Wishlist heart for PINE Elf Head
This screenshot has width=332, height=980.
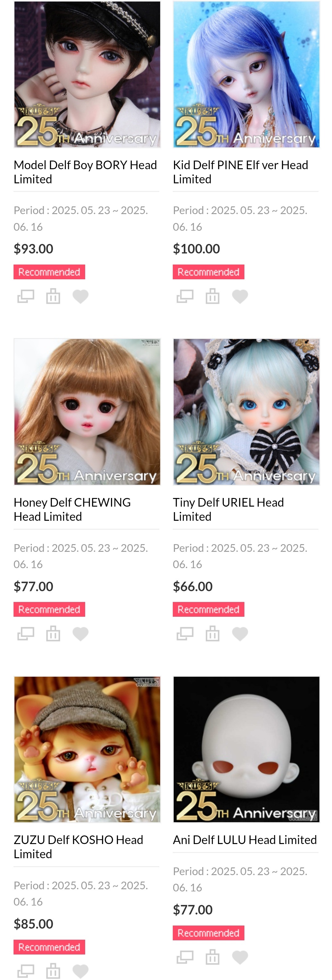tap(239, 296)
